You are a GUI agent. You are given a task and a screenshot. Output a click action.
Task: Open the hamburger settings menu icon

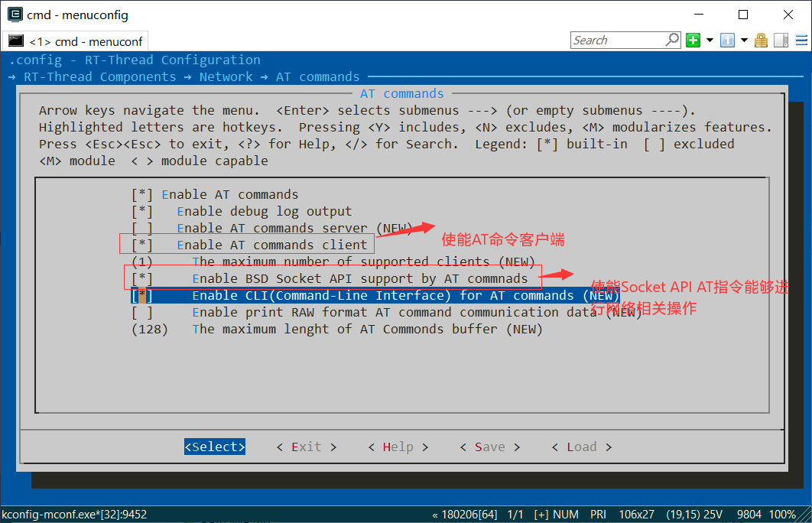click(801, 40)
